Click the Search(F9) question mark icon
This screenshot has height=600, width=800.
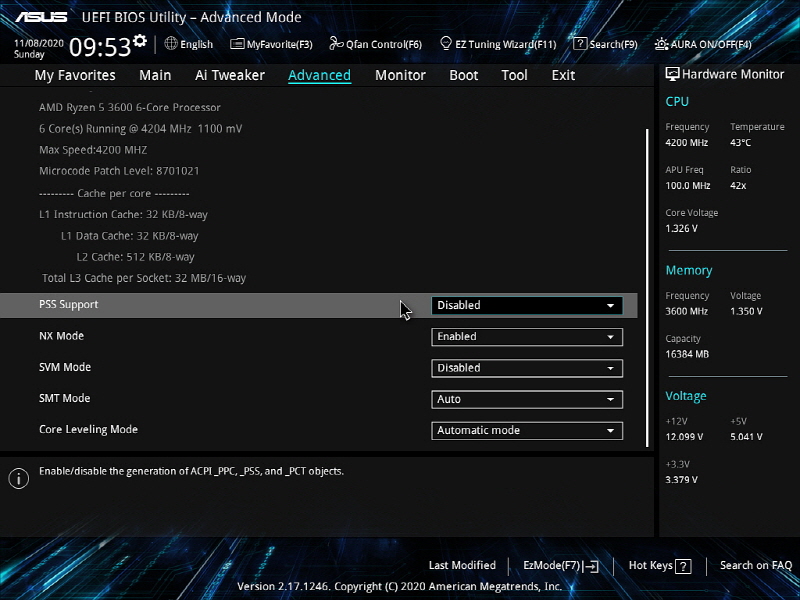click(580, 44)
